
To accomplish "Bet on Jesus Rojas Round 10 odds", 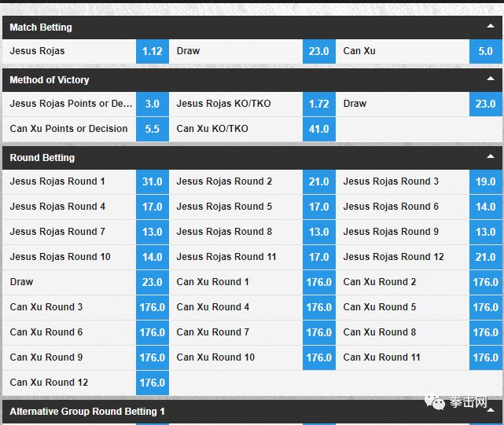I will click(x=153, y=257).
